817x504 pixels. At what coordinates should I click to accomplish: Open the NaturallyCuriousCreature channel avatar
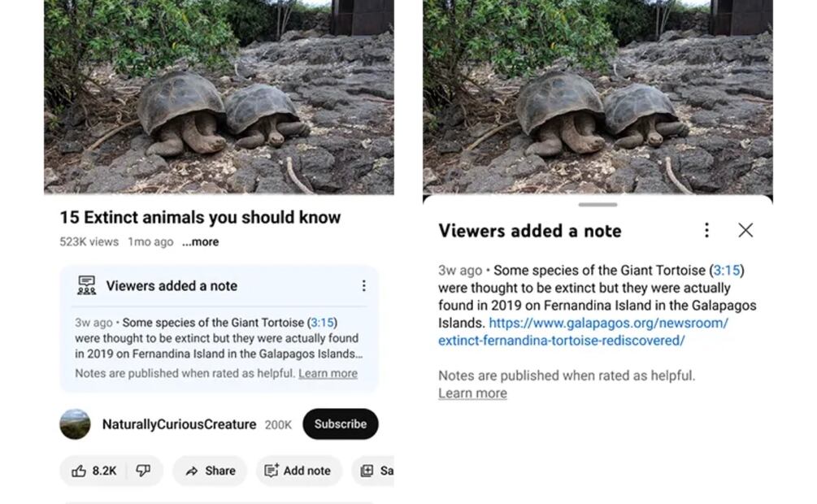pyautogui.click(x=76, y=424)
